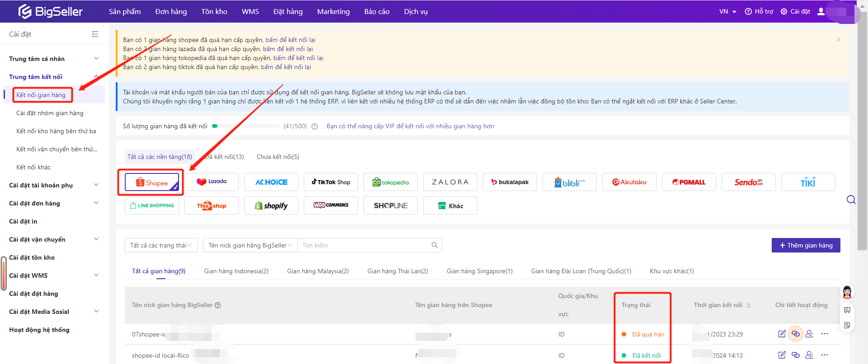
Task: Open the 'Tất cả các trạng thái' dropdown
Action: (161, 245)
